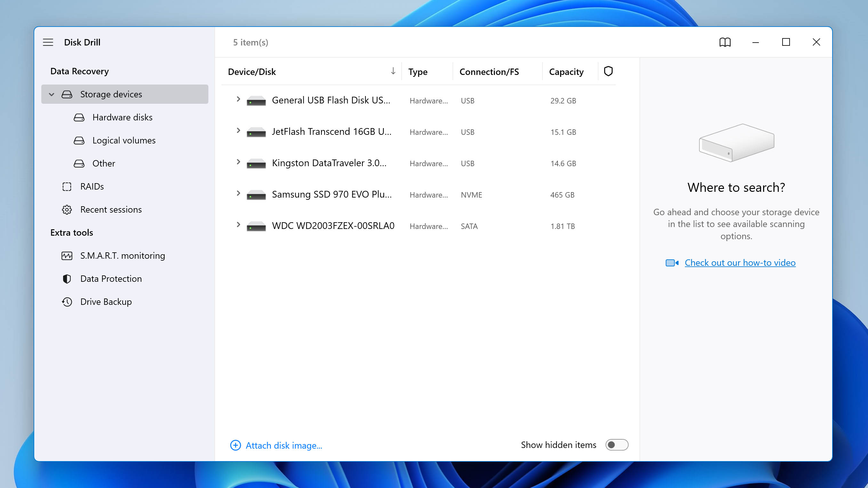
Task: Click the shield protection column header icon
Action: [x=608, y=71]
